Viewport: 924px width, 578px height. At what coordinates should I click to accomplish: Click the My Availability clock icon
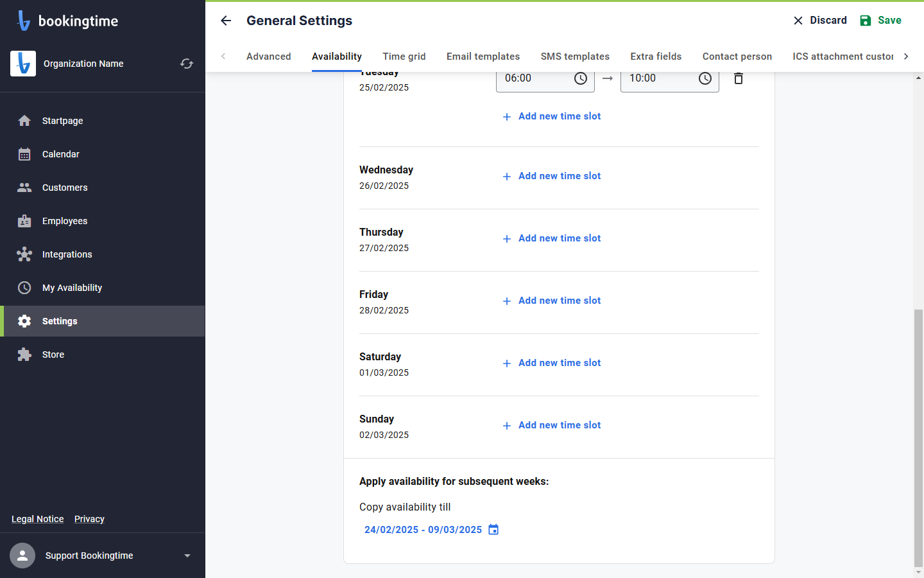tap(24, 288)
